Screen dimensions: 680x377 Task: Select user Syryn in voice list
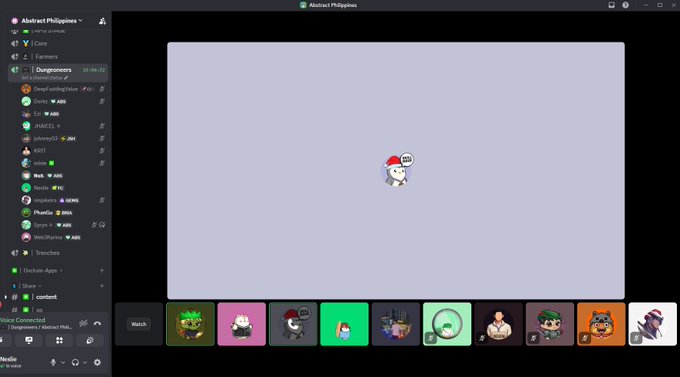coord(63,225)
